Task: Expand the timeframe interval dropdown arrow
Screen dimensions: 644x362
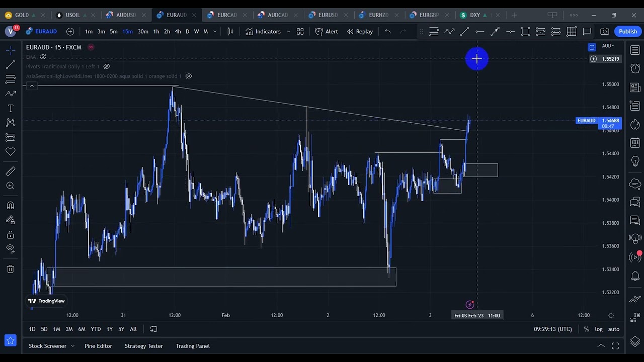Action: click(215, 32)
